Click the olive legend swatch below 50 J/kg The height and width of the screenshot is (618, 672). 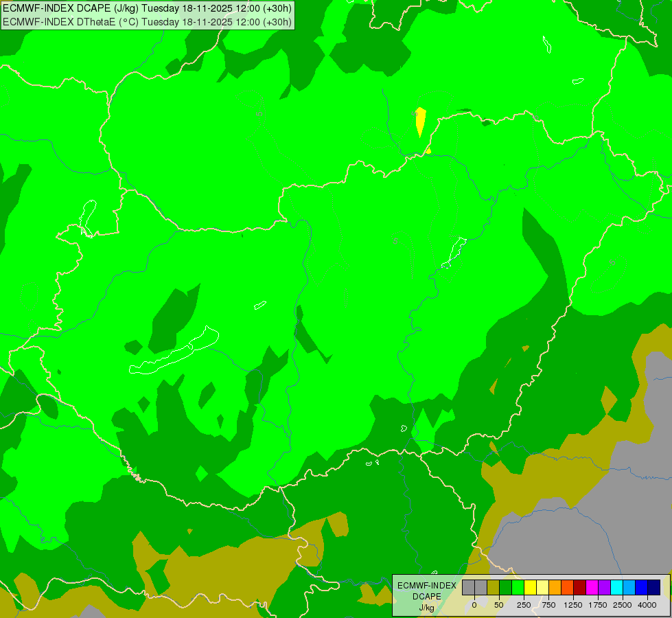click(x=494, y=587)
